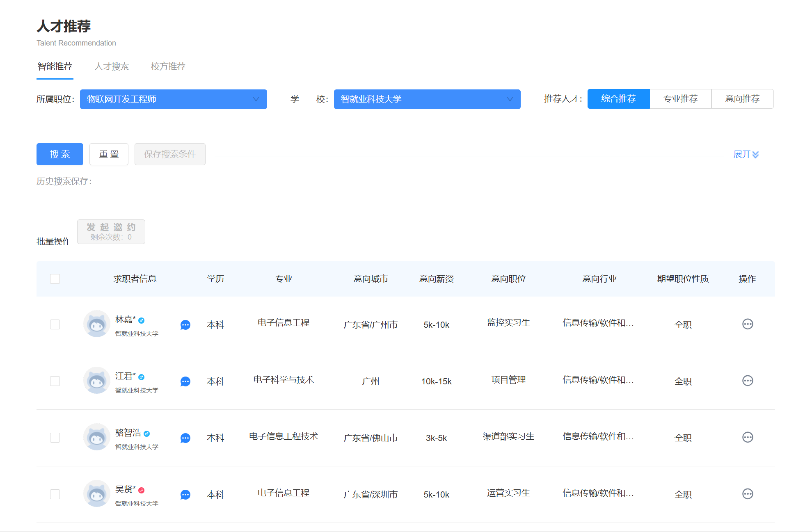Check the box for 林嘉*
This screenshot has width=812, height=532.
(55, 324)
